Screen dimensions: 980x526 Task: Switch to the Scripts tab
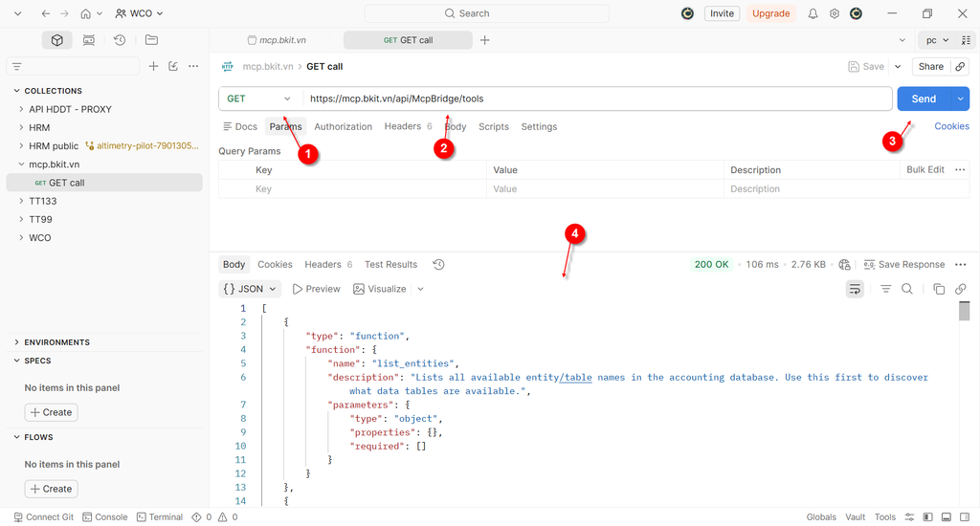pos(494,126)
